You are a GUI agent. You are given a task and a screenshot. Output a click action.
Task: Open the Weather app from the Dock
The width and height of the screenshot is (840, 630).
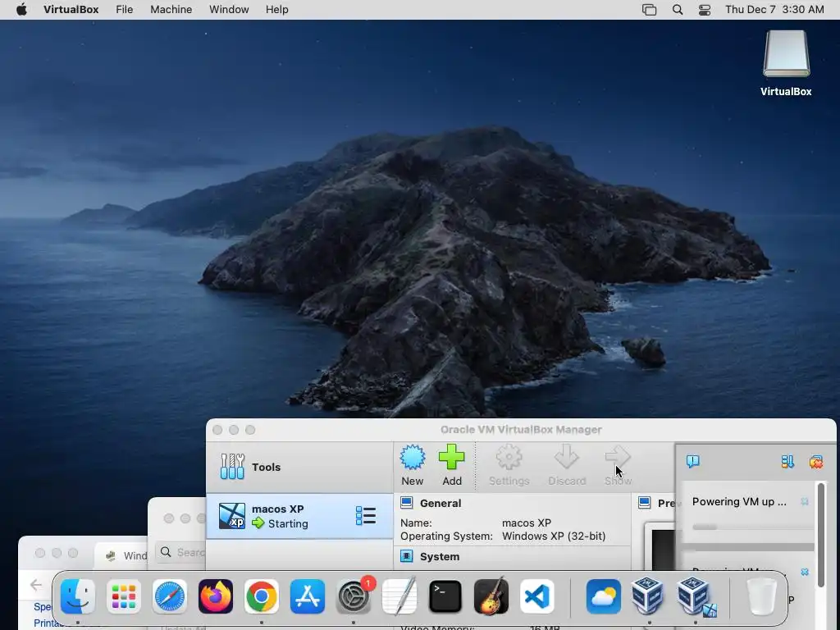[x=603, y=596]
